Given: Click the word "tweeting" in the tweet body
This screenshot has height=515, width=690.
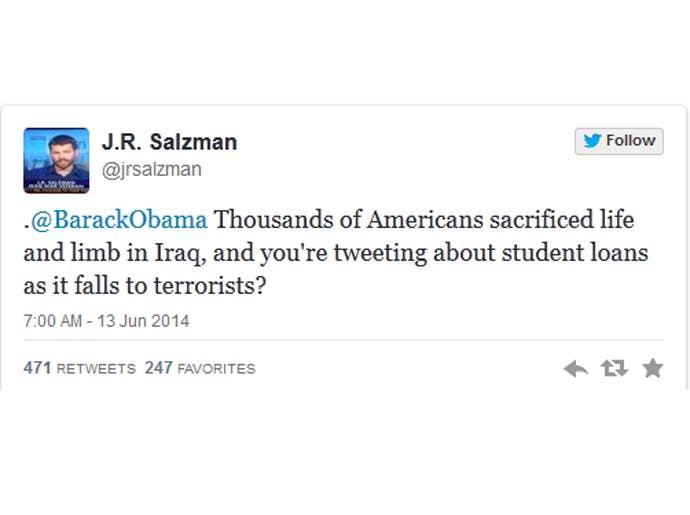Looking at the screenshot, I should (380, 254).
